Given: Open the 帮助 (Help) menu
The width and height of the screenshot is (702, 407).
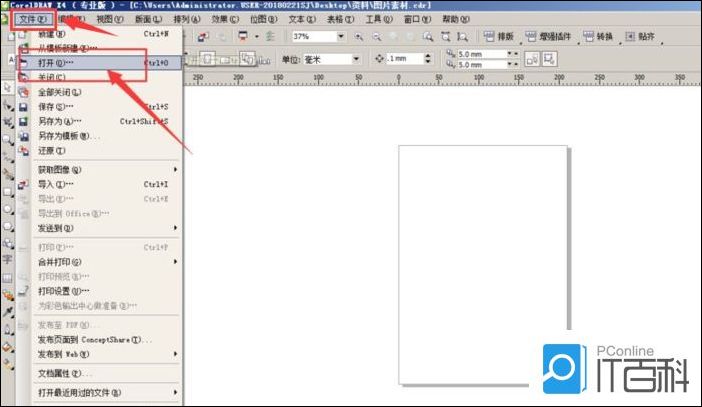Looking at the screenshot, I should pyautogui.click(x=456, y=19).
